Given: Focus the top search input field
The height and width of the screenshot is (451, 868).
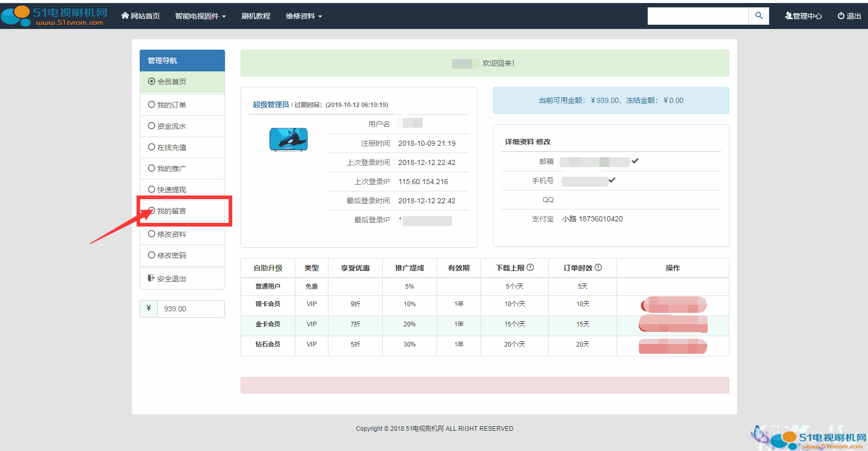Looking at the screenshot, I should coord(698,16).
